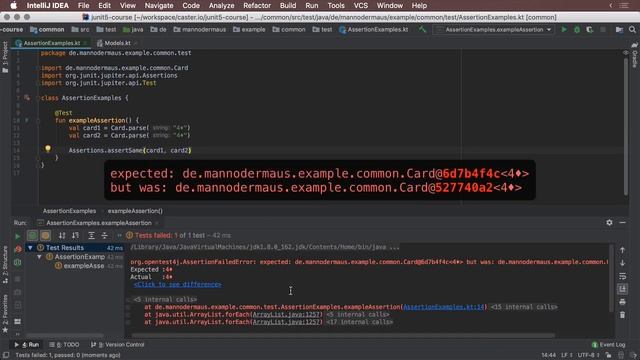Clear console with trash icon
Image resolution: width=640 pixels, height=360 pixels.
pos(622,315)
